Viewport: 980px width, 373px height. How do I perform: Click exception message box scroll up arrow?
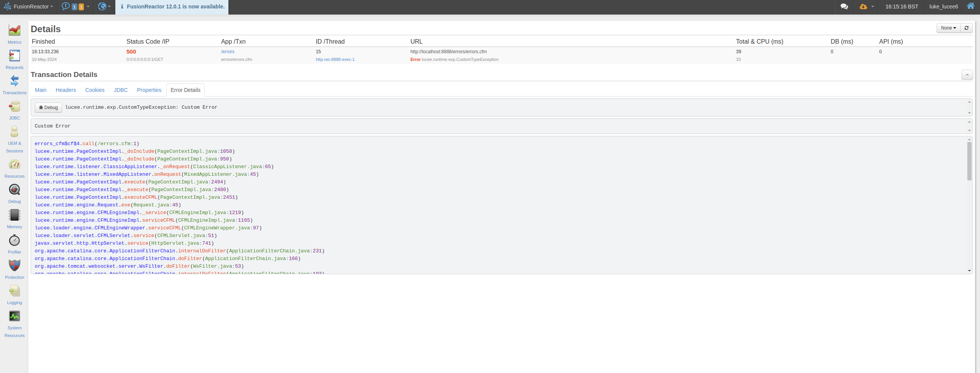coord(969,102)
